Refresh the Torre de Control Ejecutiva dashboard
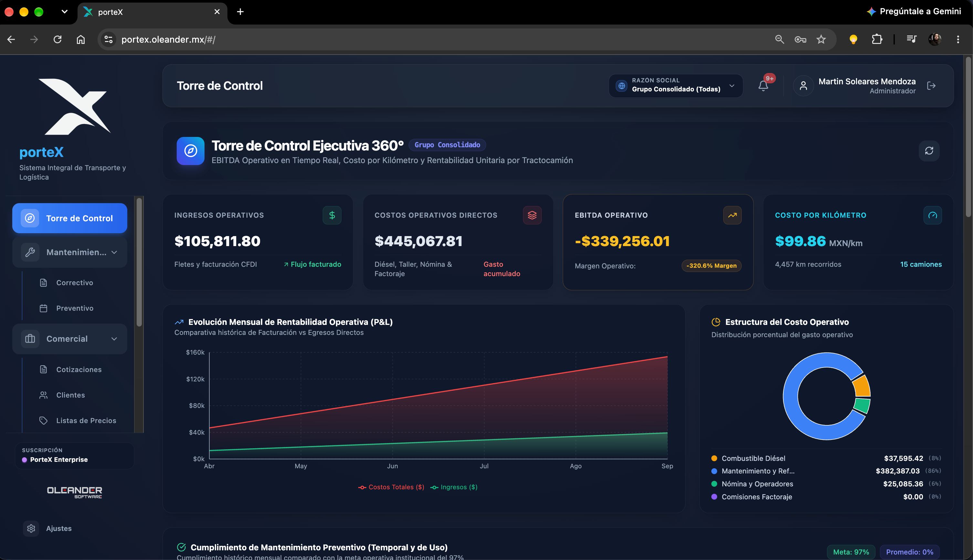 point(929,151)
